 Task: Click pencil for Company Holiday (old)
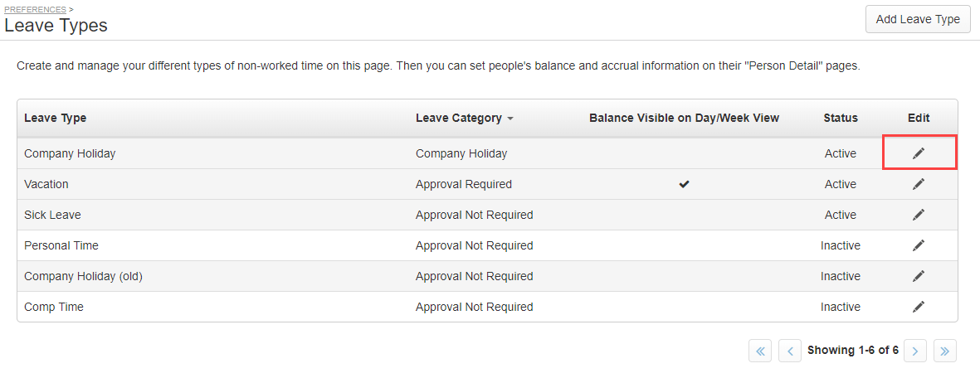[x=918, y=275]
